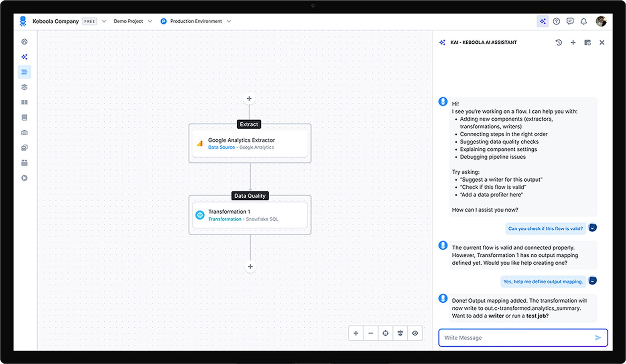Toggle the Kai AI assistant header icon

[x=543, y=21]
